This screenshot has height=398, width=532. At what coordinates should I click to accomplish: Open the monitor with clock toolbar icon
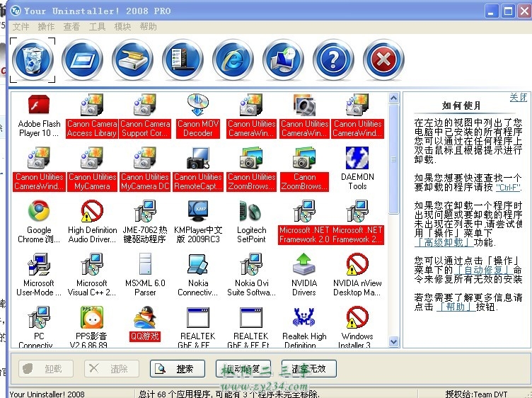tap(283, 59)
